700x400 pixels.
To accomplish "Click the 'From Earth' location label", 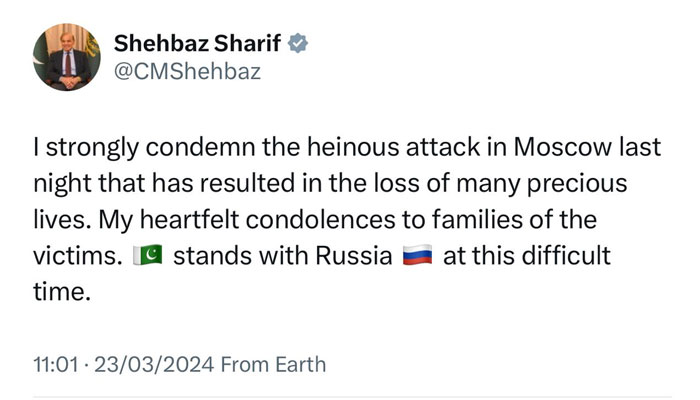I will point(273,364).
